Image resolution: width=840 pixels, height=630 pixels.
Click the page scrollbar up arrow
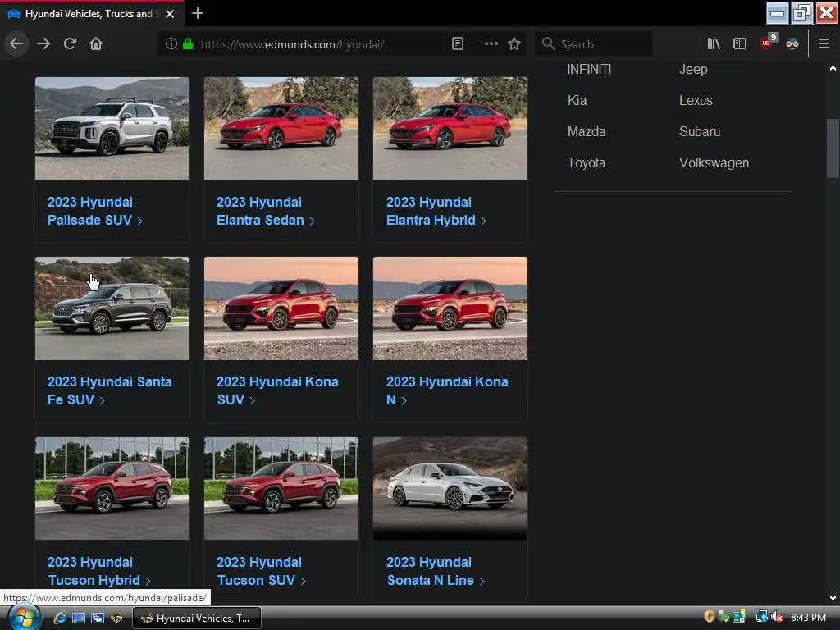point(833,69)
